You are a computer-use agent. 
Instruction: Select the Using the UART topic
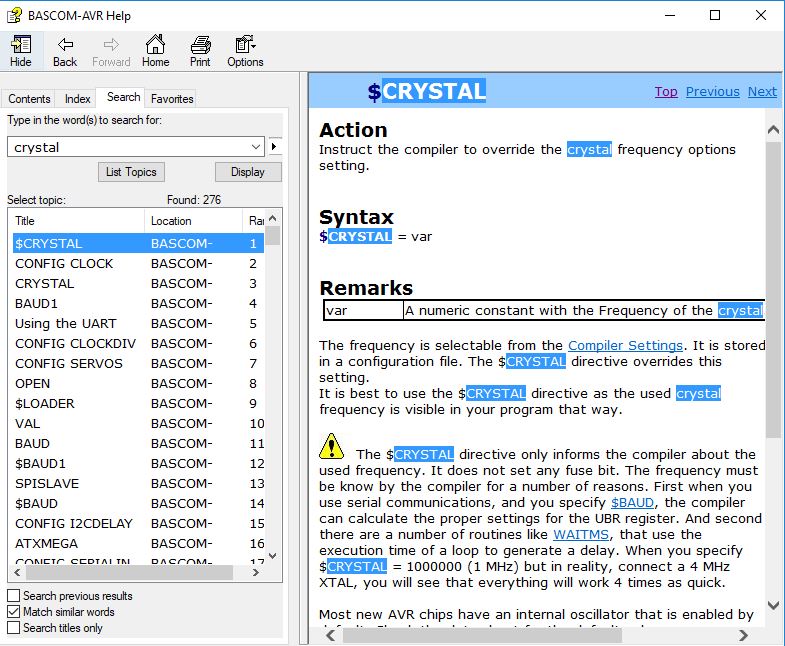pos(137,324)
